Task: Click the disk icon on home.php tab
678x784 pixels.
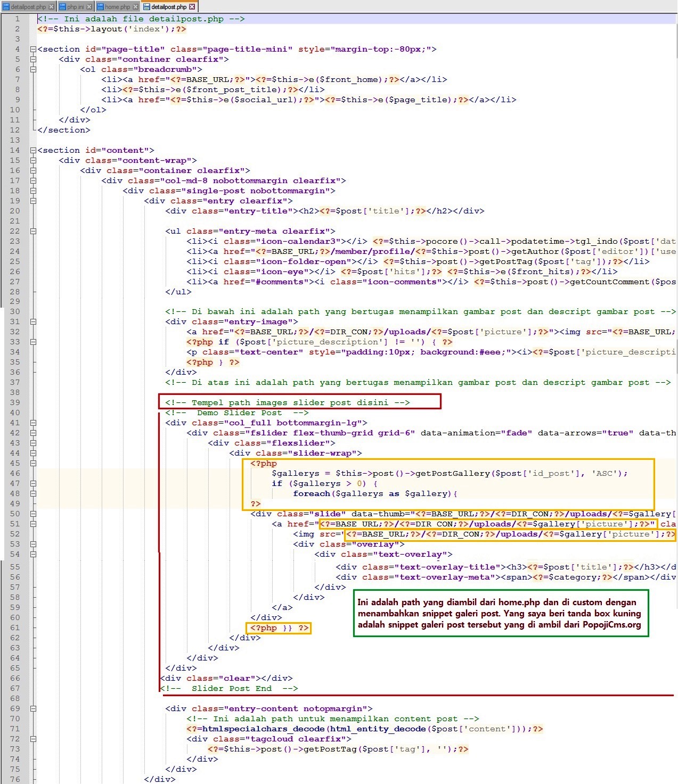Action: (100, 7)
